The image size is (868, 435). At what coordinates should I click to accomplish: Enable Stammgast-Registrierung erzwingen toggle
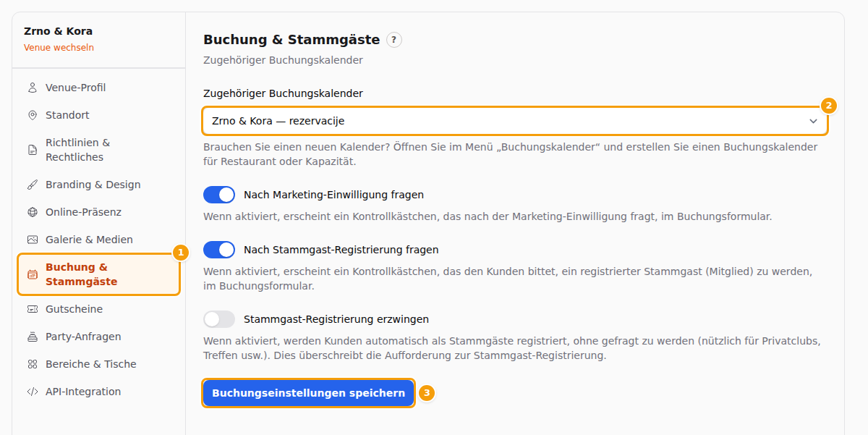[x=219, y=319]
